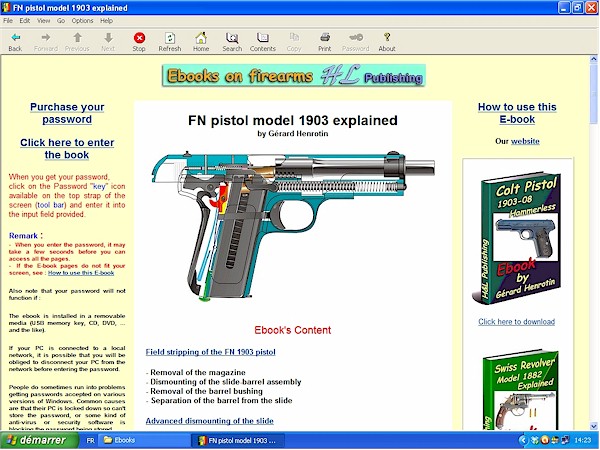Reload the page using Refresh icon
The image size is (600, 450).
coord(170,38)
